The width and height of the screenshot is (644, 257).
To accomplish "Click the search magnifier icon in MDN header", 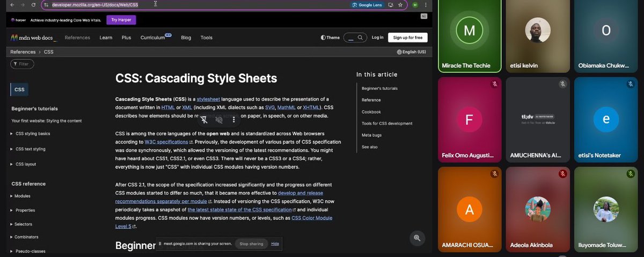I will click(x=361, y=38).
